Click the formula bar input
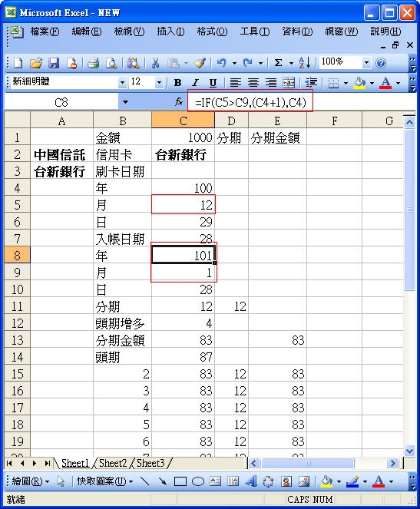Screen dimensions: 420x509 (302, 102)
